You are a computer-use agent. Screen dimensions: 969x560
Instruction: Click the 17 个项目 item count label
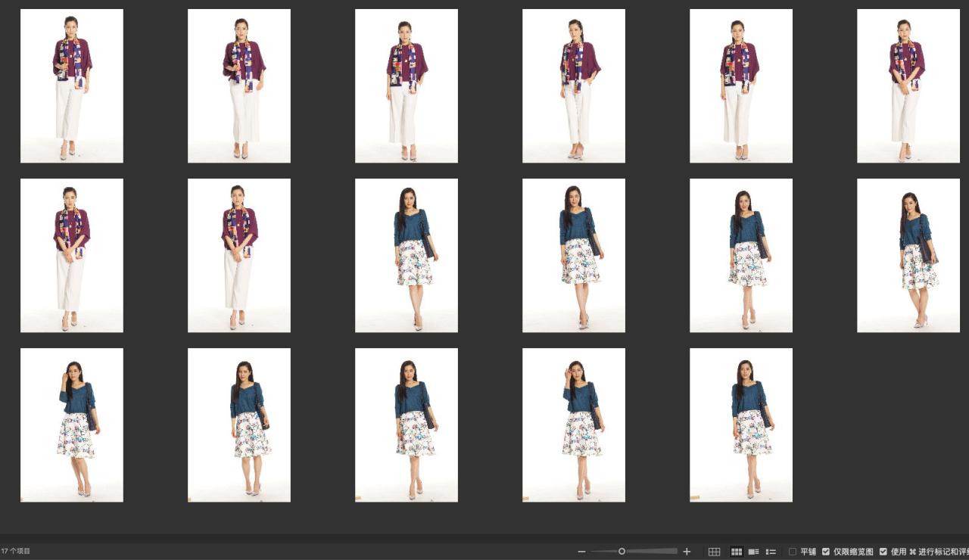click(x=16, y=552)
